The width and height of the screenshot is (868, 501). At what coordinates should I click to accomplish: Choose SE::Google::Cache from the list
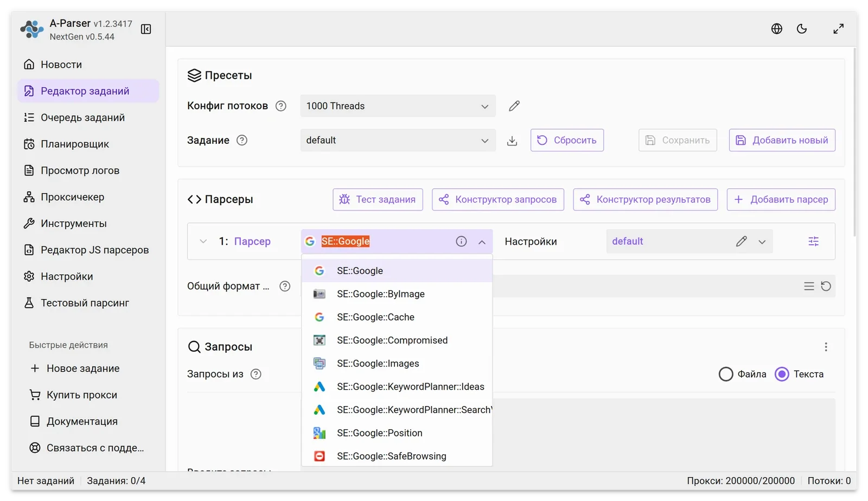tap(397, 317)
